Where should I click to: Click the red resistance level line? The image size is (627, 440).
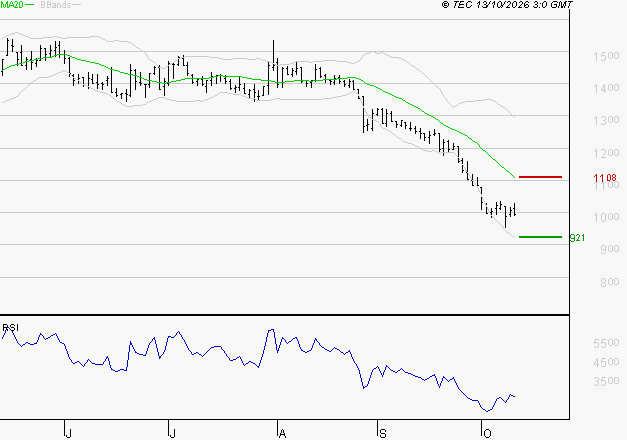tap(540, 177)
